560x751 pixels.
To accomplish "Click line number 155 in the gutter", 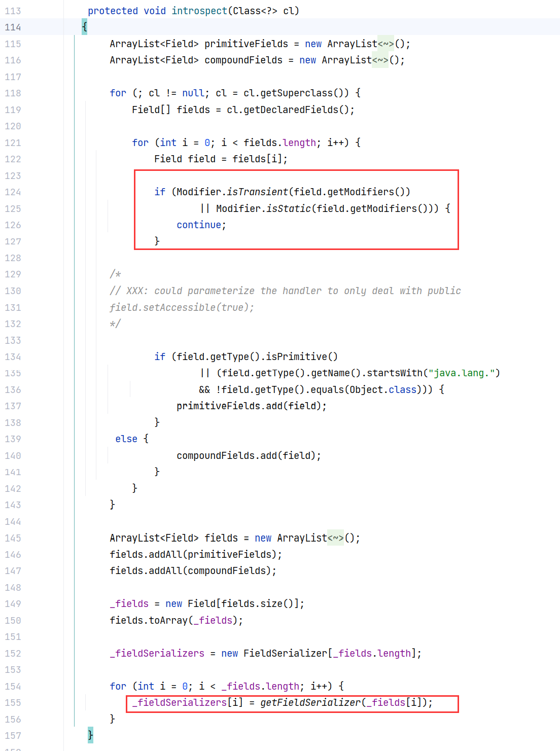I will point(13,703).
